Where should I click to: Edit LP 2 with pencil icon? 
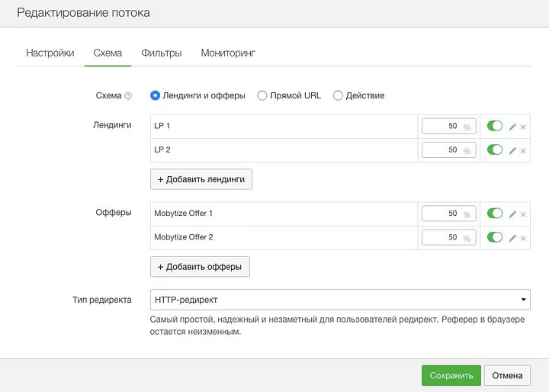512,151
